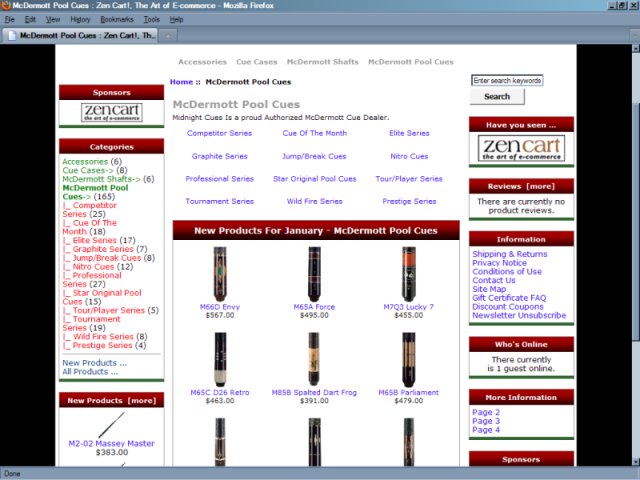Screen dimensions: 640x480
Task: Click the Zen Cart logo under Have you seen
Action: [x=521, y=148]
